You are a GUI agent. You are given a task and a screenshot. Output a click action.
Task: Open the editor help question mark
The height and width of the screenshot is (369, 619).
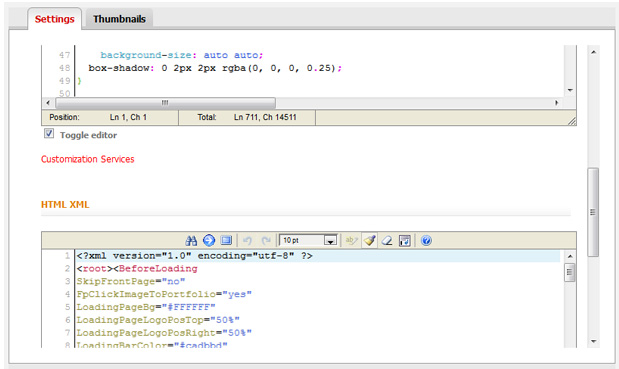coord(426,240)
